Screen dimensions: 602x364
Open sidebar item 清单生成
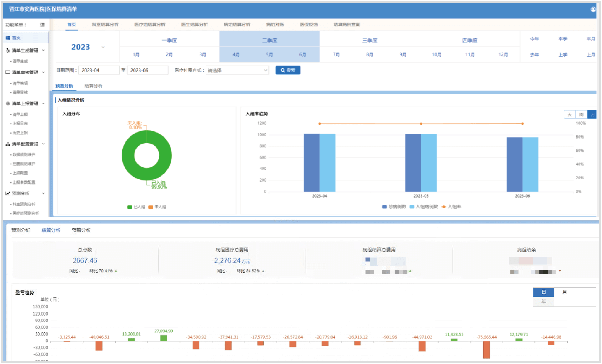(20, 61)
